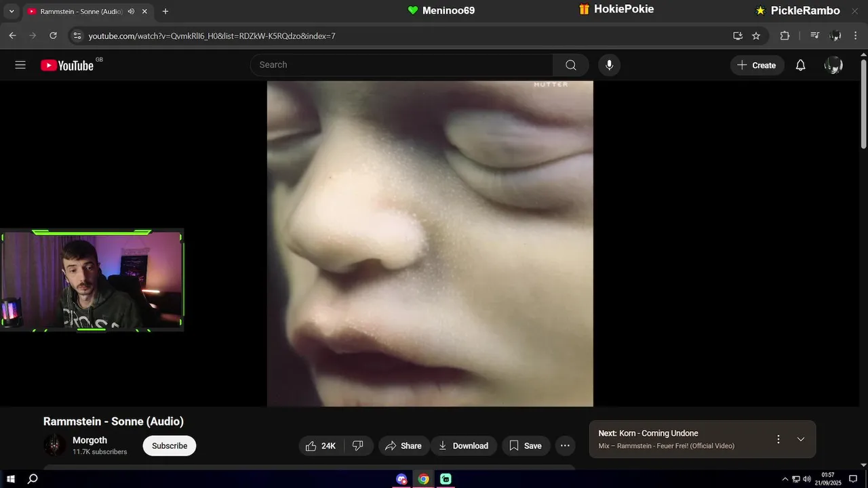Click Next: Korn - Coming Undone
This screenshot has height=488, width=868.
click(648, 433)
